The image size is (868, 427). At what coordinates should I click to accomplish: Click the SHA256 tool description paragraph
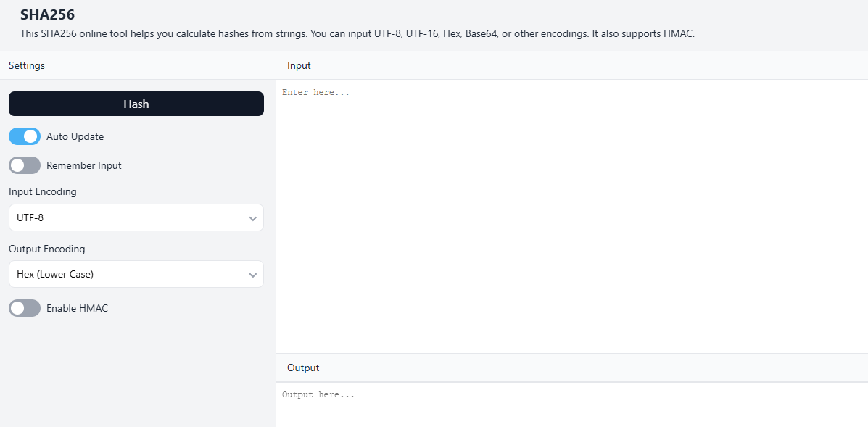pos(357,33)
